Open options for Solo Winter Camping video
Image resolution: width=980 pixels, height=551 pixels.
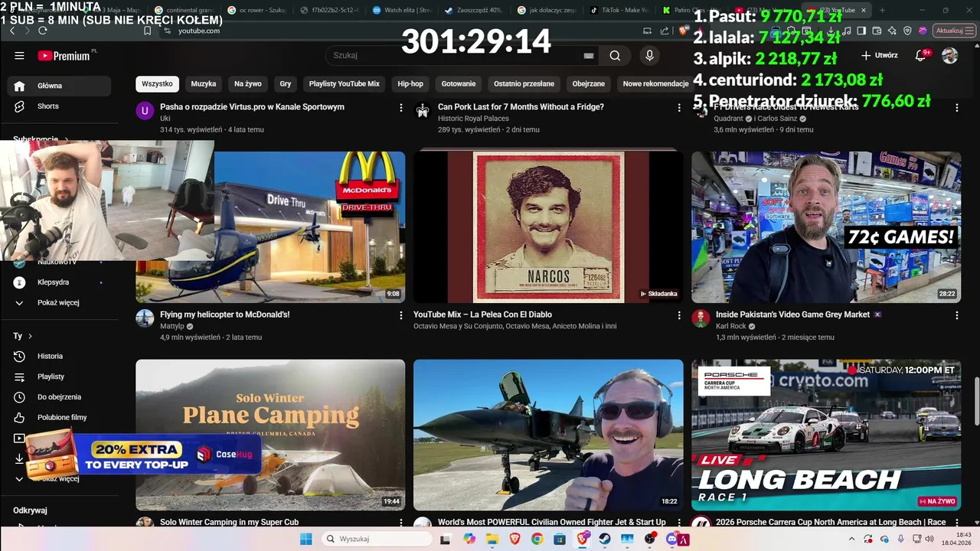400,523
